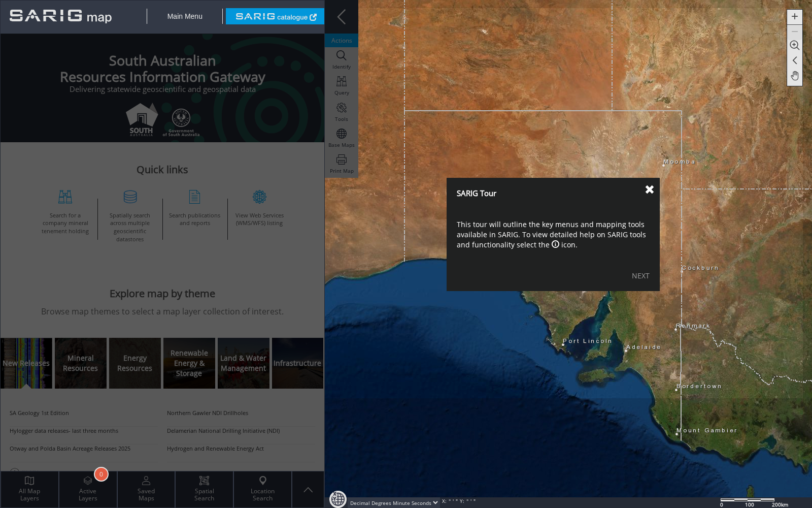Click NEXT in the SARIG Tour
812x508 pixels.
640,276
